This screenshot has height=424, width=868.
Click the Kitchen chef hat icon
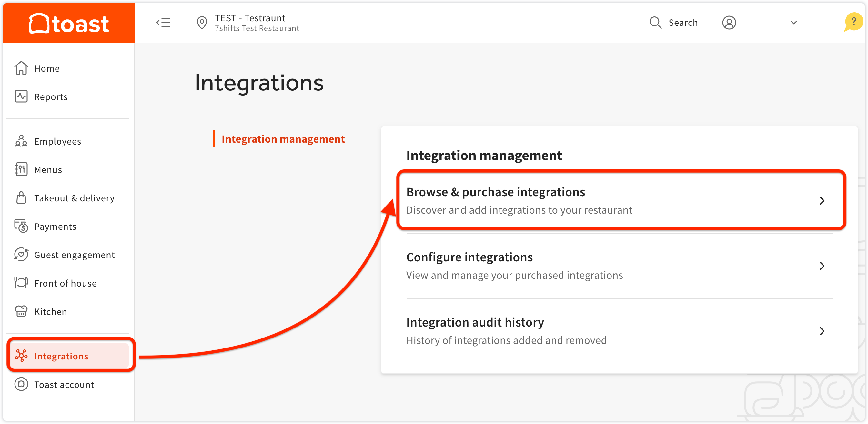(21, 311)
